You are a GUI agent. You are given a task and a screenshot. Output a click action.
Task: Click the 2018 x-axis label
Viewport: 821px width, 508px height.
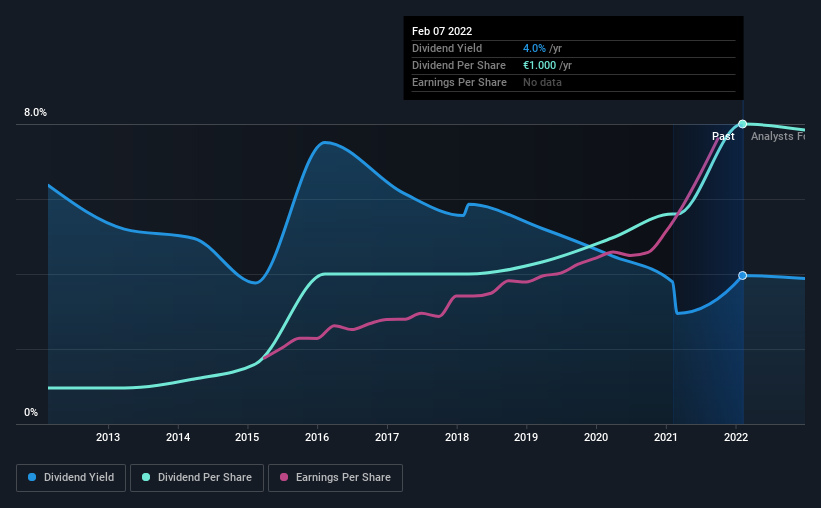(x=457, y=437)
